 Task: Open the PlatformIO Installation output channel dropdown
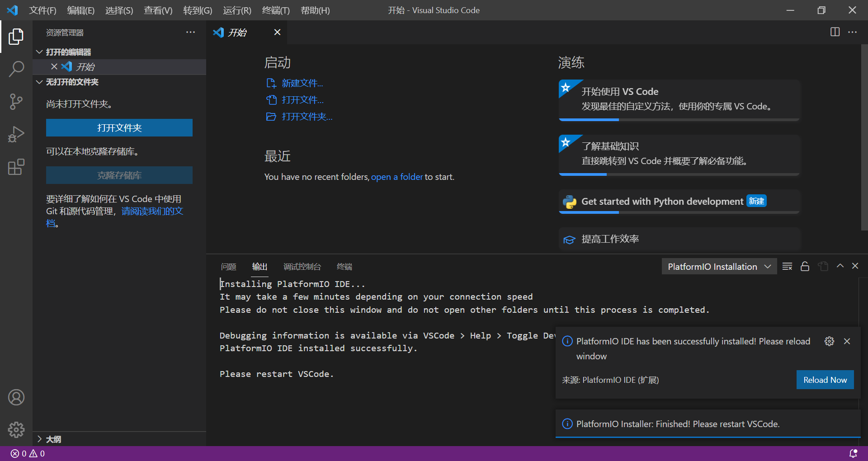[x=719, y=267]
